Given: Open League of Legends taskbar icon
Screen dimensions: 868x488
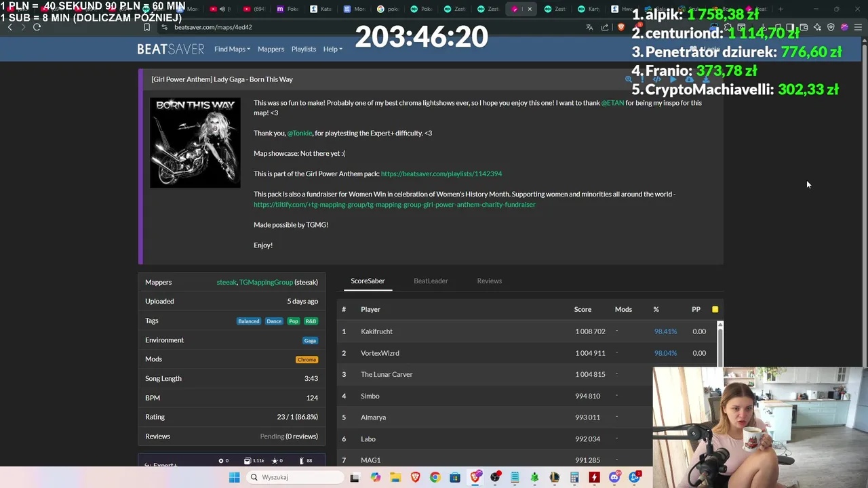Looking at the screenshot, I should click(555, 477).
